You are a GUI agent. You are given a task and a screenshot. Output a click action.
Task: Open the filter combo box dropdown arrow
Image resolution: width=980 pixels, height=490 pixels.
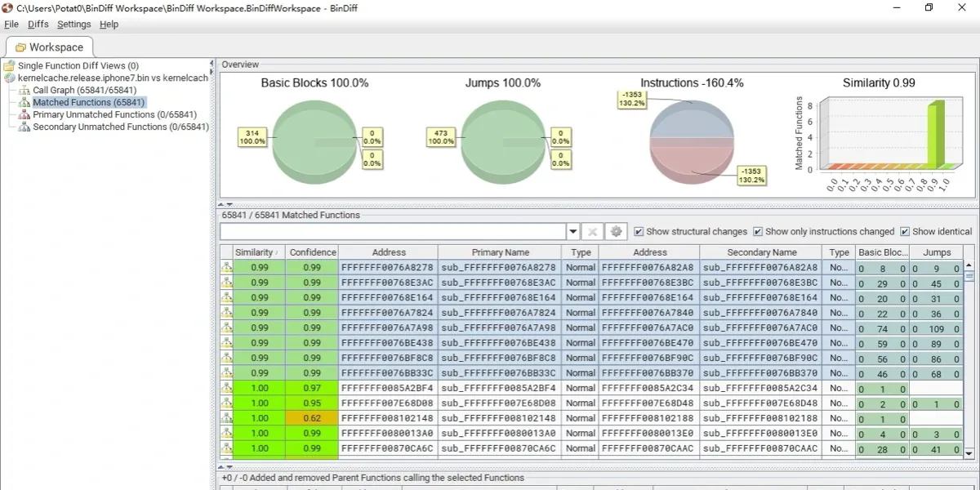coord(572,232)
